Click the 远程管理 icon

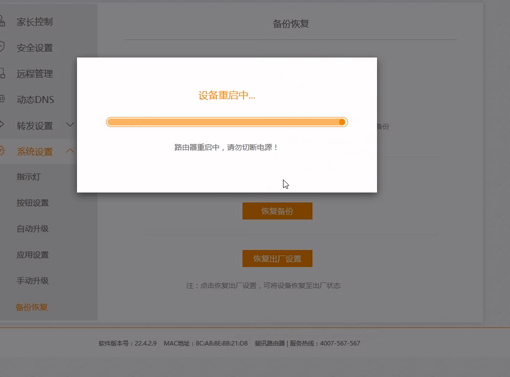2,73
